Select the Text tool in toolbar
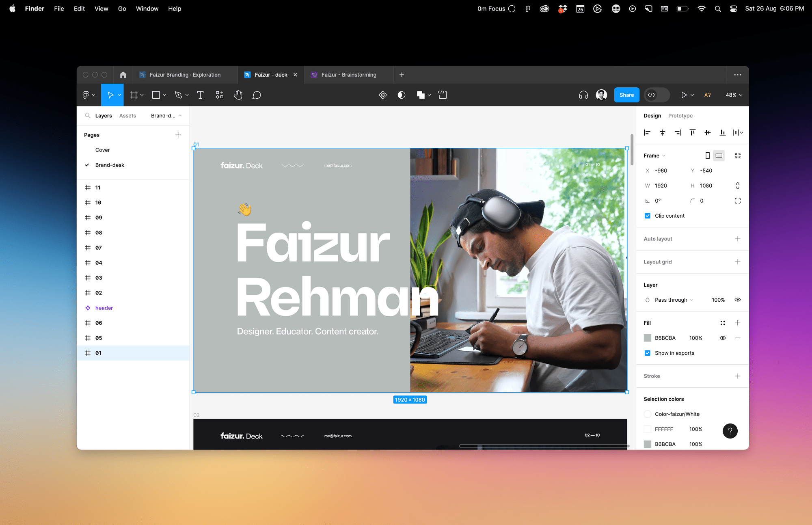This screenshot has width=812, height=525. [x=200, y=95]
